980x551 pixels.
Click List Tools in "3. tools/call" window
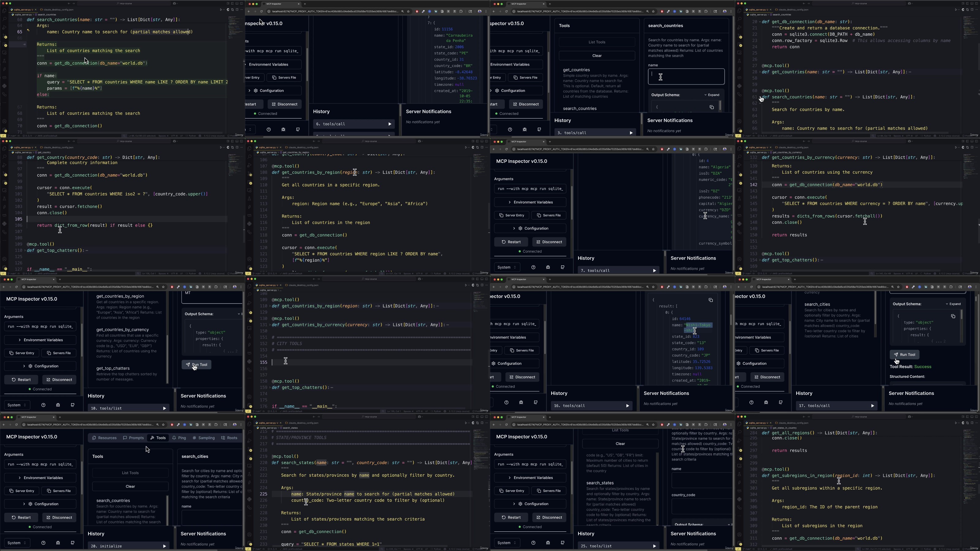pyautogui.click(x=597, y=42)
